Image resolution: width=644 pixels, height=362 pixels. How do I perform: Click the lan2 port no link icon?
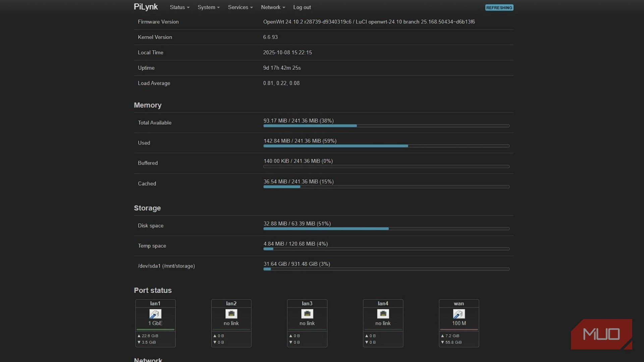pyautogui.click(x=231, y=314)
